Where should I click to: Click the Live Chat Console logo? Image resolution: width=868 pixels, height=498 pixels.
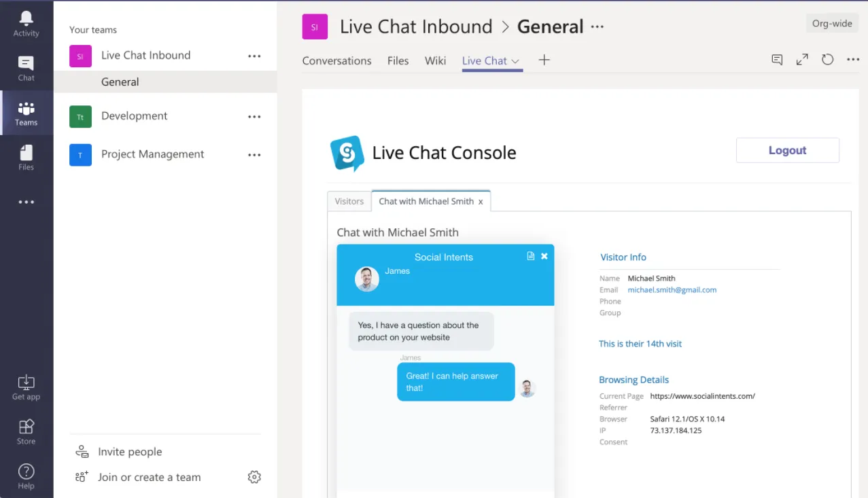[x=347, y=153]
